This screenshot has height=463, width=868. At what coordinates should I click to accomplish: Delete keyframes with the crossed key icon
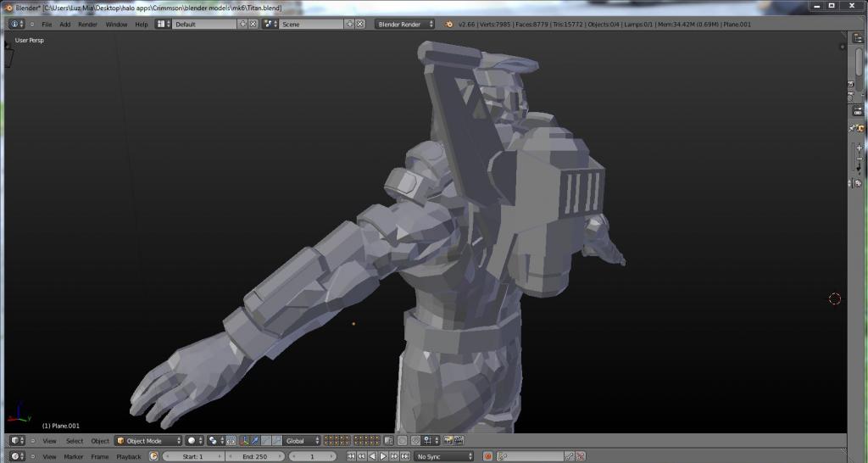point(580,456)
